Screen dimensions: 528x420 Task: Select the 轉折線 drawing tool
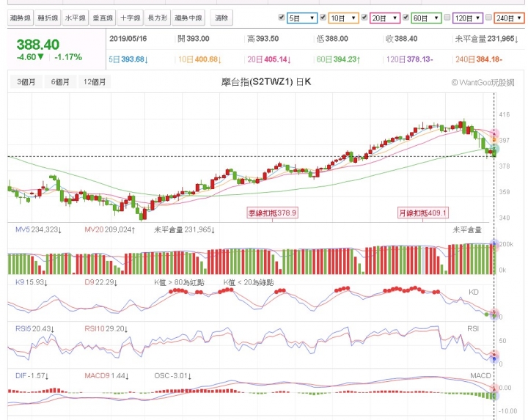tap(48, 18)
